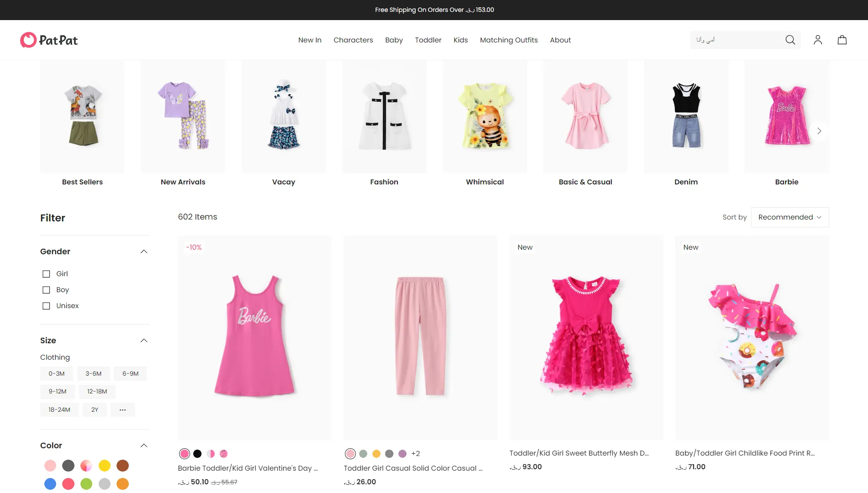
Task: Collapse the Gender filter section
Action: (x=144, y=252)
